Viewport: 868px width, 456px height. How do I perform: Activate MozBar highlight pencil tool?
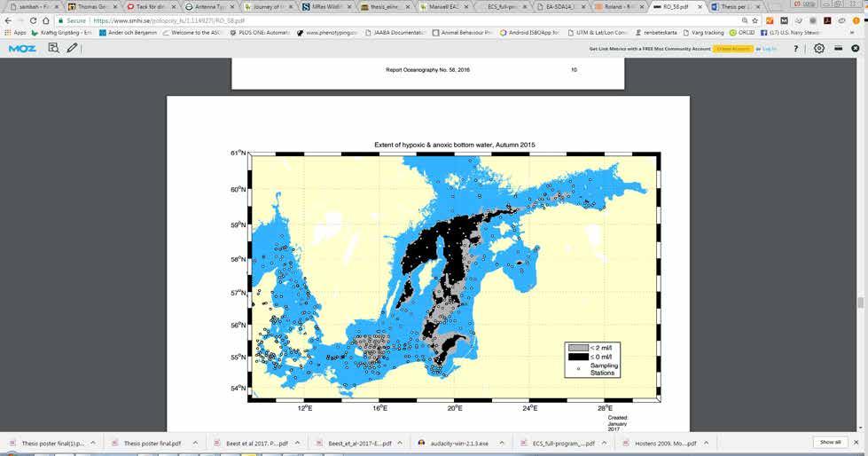pyautogui.click(x=72, y=48)
